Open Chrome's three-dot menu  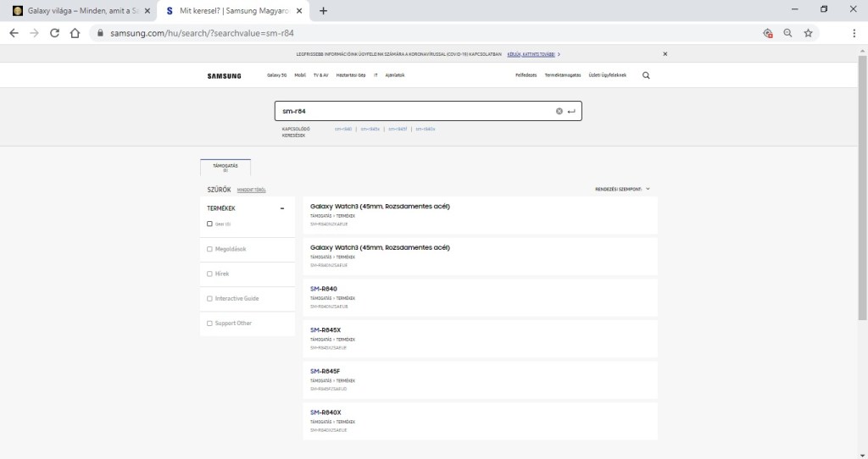pyautogui.click(x=854, y=33)
